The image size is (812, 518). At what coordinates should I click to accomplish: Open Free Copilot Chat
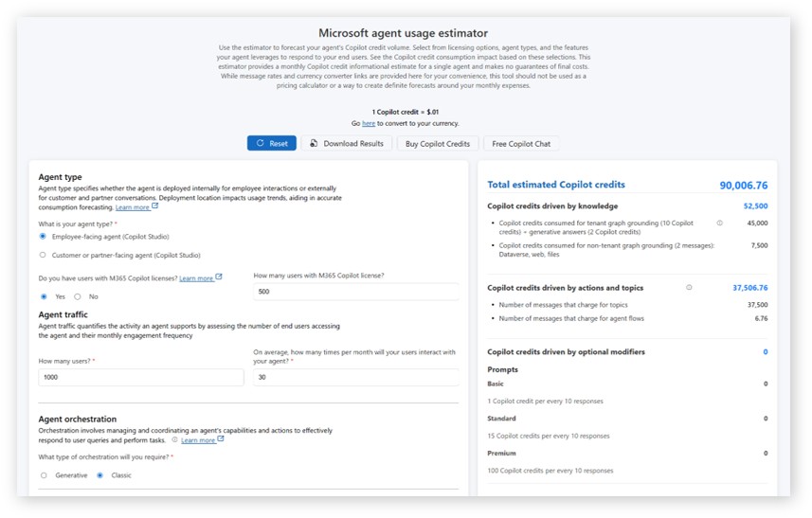521,143
